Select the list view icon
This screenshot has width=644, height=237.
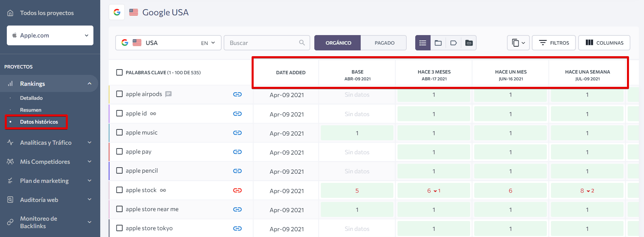[x=423, y=43]
